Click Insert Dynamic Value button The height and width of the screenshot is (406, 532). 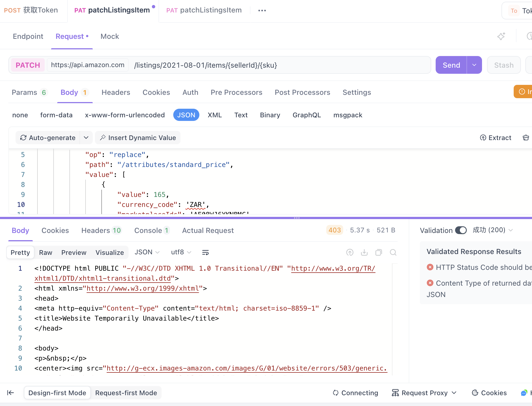138,138
